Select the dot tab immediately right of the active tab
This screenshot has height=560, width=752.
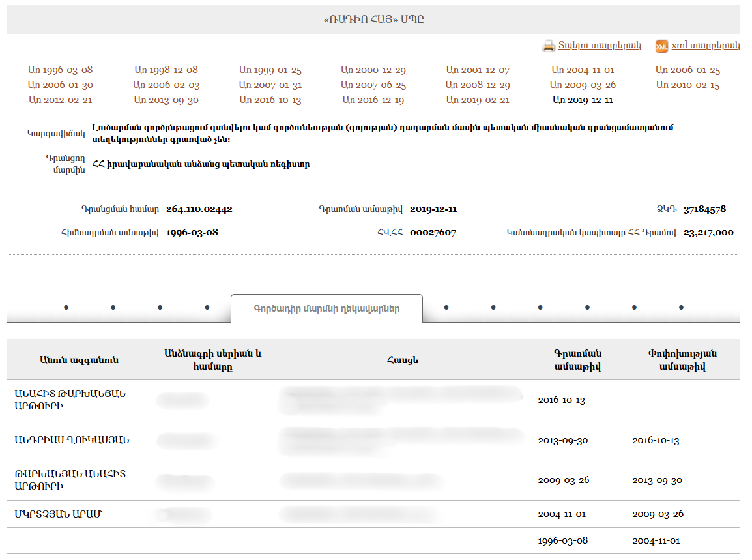tap(446, 308)
